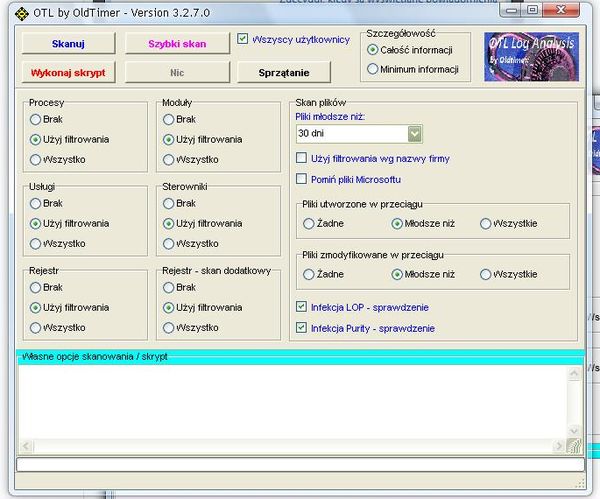This screenshot has height=499, width=600.
Task: Click the greyed Nic button
Action: point(177,73)
